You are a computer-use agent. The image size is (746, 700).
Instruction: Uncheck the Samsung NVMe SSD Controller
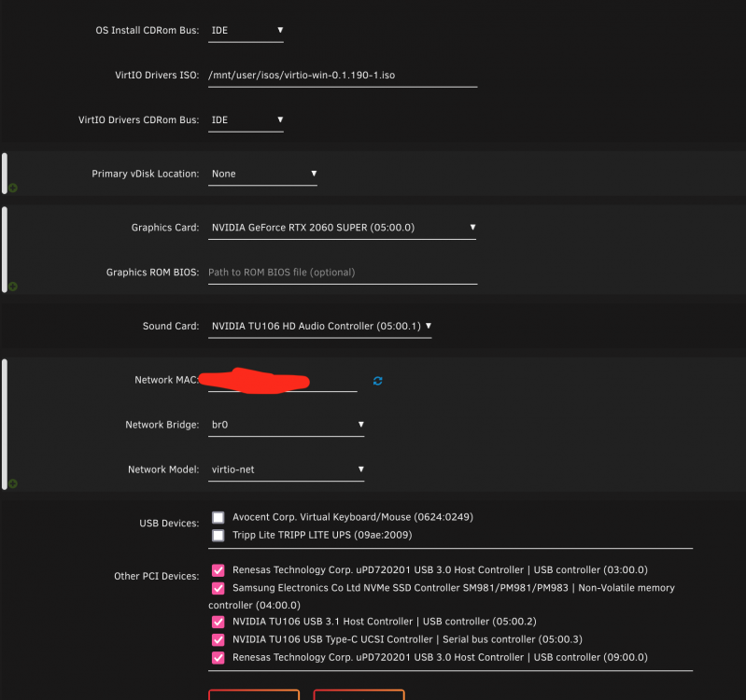tap(218, 588)
